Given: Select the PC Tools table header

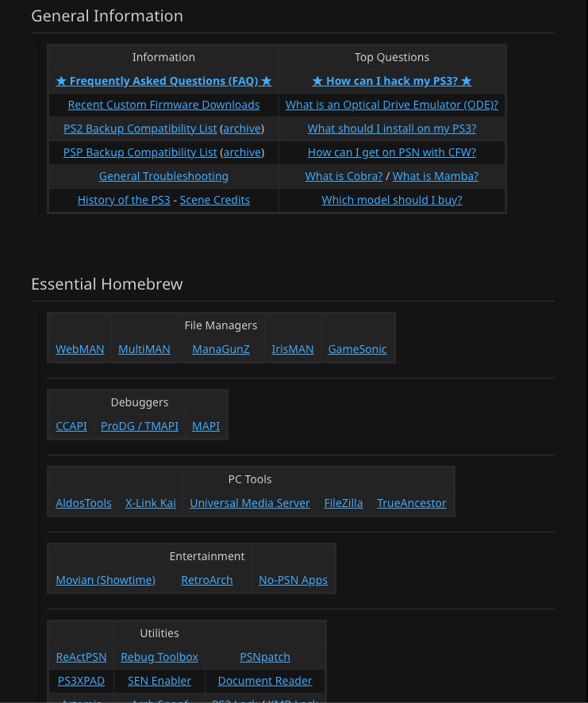Looking at the screenshot, I should (250, 480).
